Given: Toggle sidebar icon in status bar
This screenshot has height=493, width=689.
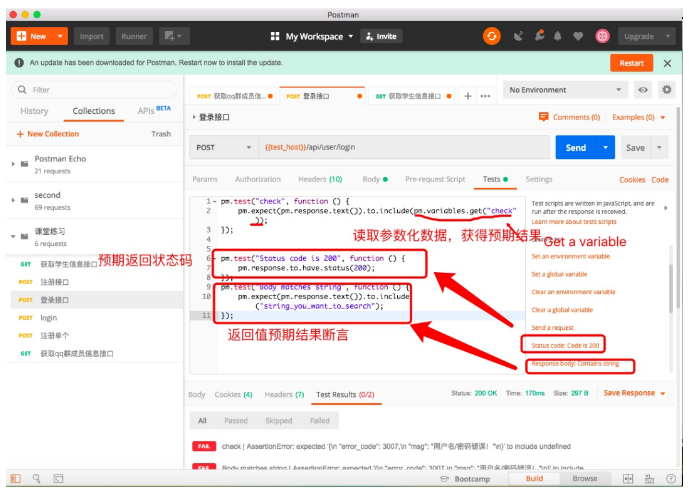Looking at the screenshot, I should pyautogui.click(x=16, y=478).
